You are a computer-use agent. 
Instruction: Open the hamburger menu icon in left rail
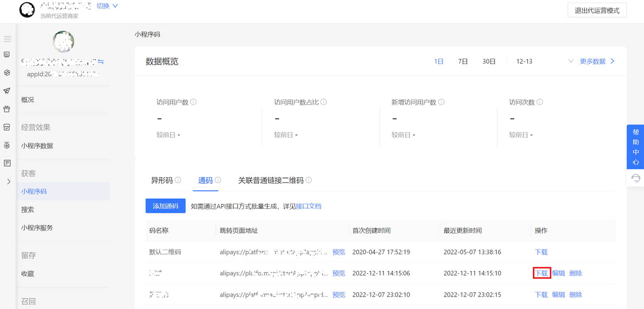point(8,39)
